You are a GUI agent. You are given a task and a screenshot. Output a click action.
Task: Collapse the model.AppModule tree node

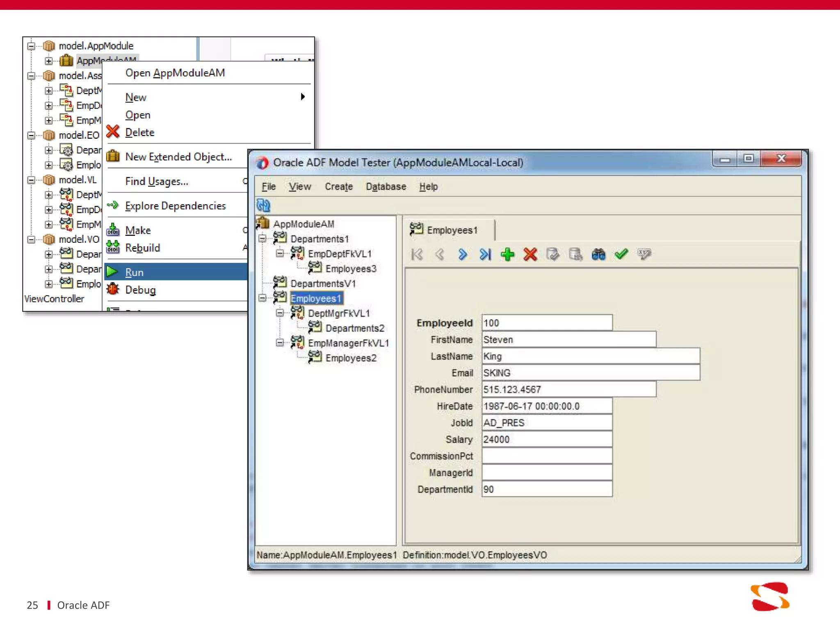[x=31, y=46]
